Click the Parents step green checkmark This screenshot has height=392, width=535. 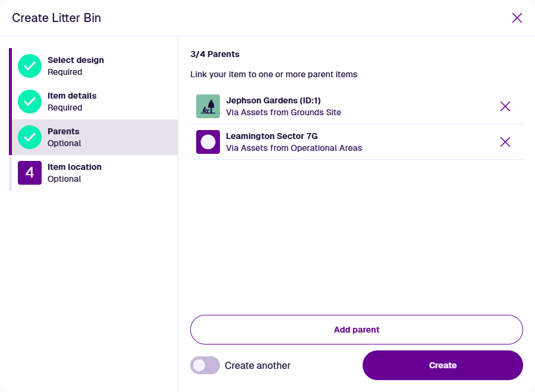30,137
